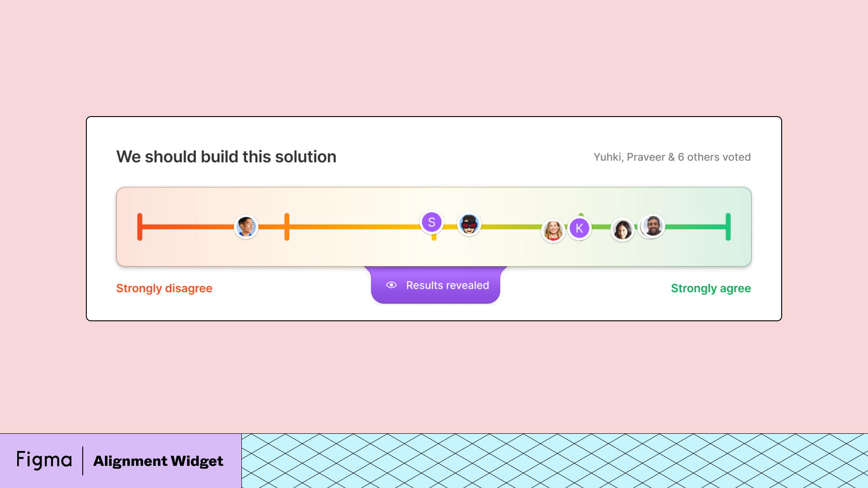868x488 pixels.
Task: Click the purple S voter avatar
Action: [x=432, y=222]
